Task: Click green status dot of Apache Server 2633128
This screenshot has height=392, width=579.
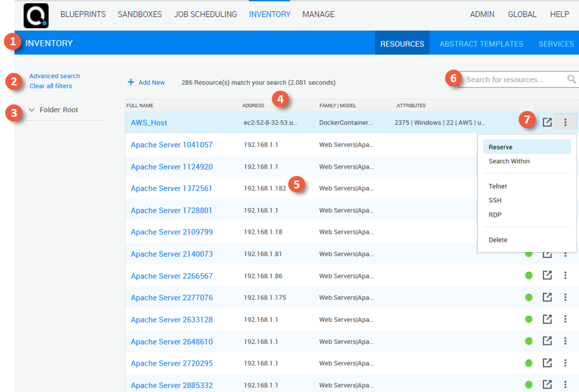Action: click(528, 320)
